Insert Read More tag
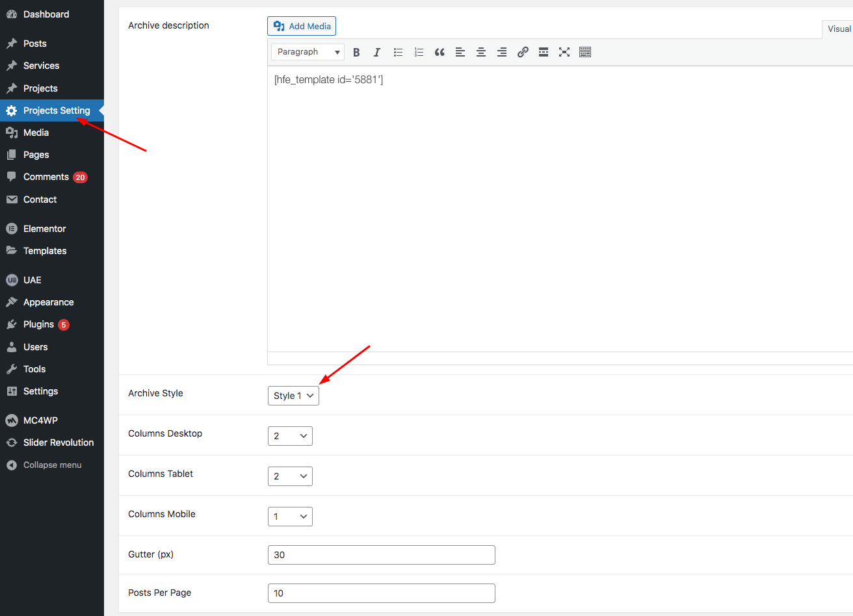The height and width of the screenshot is (616, 853). coord(544,53)
